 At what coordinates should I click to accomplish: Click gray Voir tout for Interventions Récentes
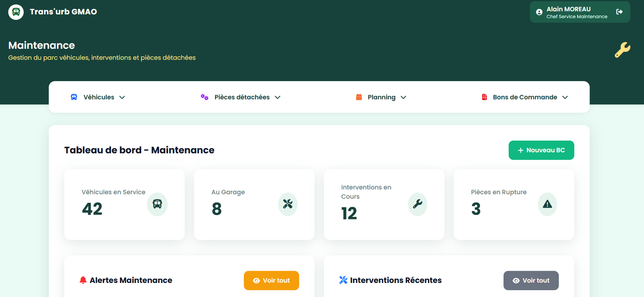tap(531, 280)
